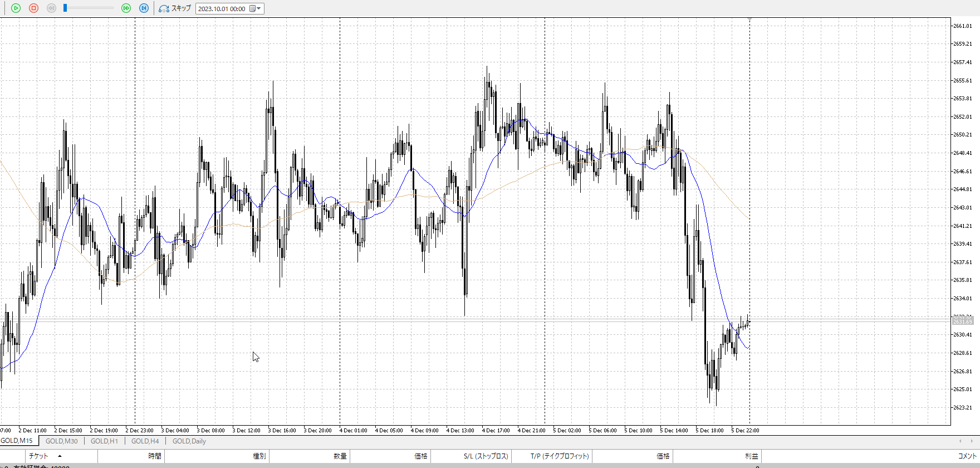Click the fast-forward double arrow icon
Screen dimensions: 980x468
(126, 8)
